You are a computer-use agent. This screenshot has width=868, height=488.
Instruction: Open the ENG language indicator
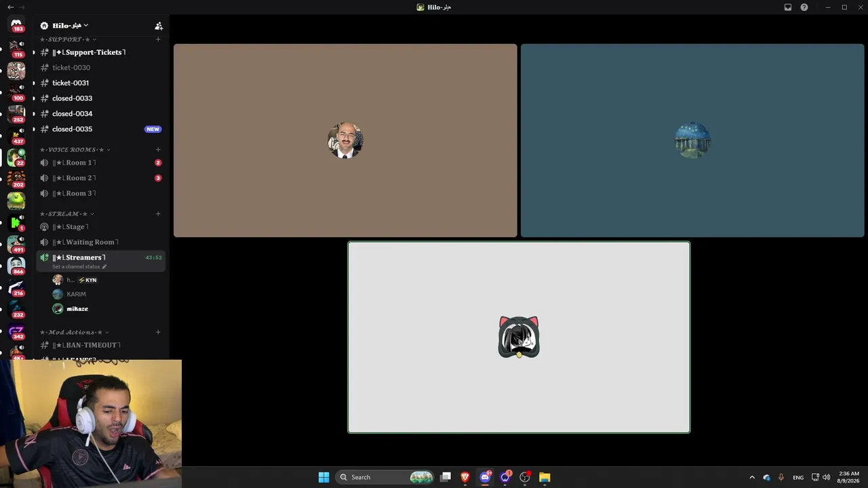point(798,477)
